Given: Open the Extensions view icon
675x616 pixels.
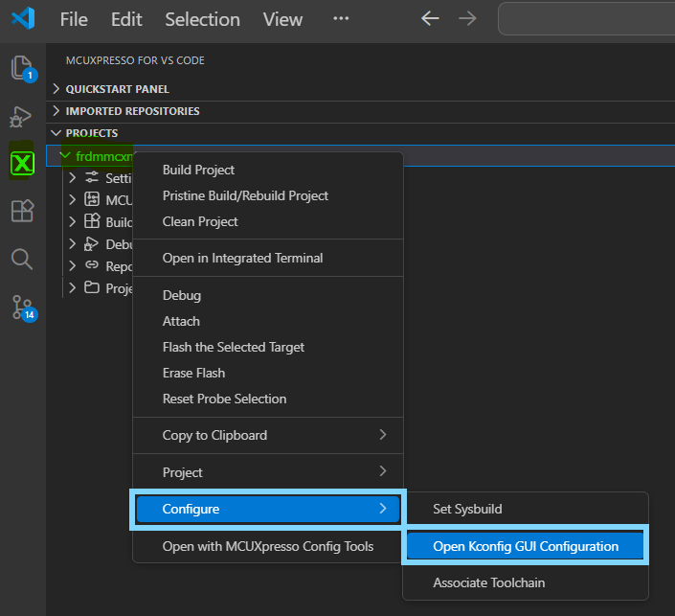Looking at the screenshot, I should 22,211.
